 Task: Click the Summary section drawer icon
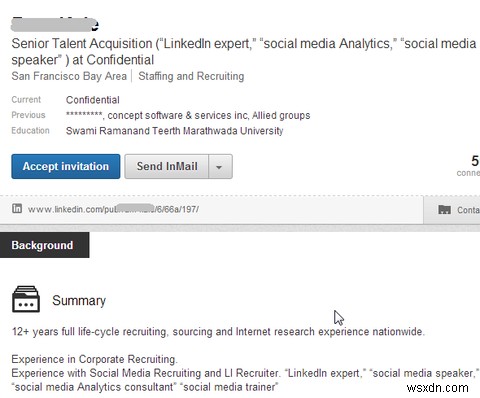(26, 299)
